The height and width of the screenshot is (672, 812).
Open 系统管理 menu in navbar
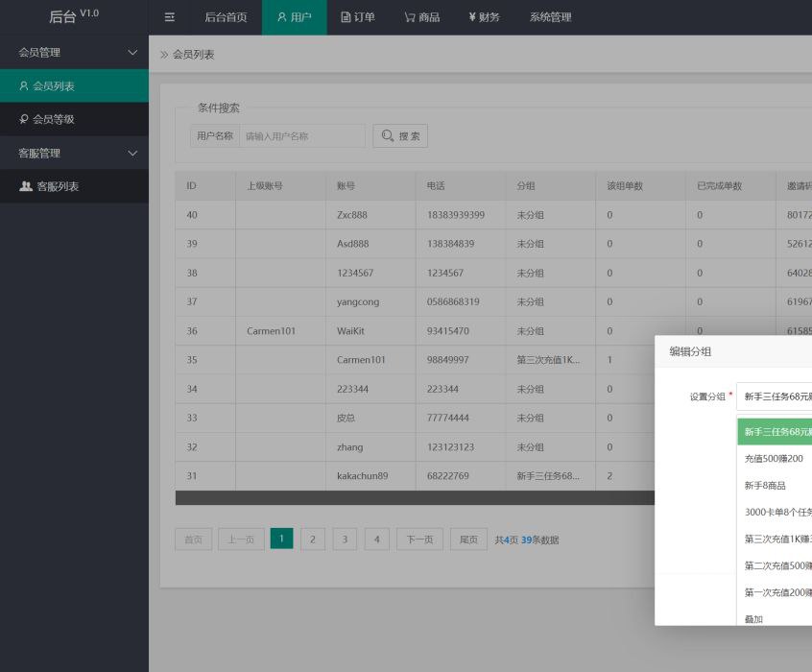point(550,17)
